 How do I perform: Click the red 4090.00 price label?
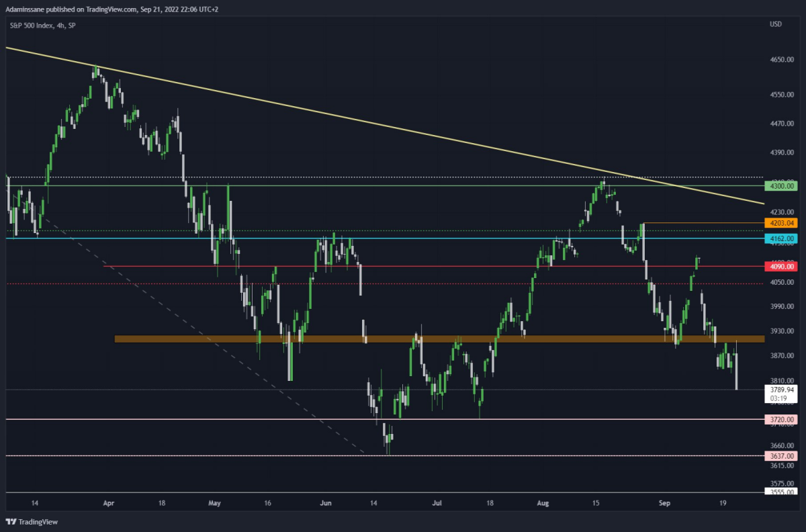(x=782, y=267)
